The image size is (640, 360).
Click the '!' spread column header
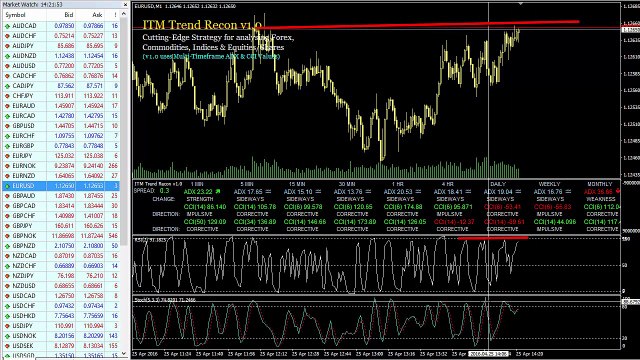click(116, 15)
